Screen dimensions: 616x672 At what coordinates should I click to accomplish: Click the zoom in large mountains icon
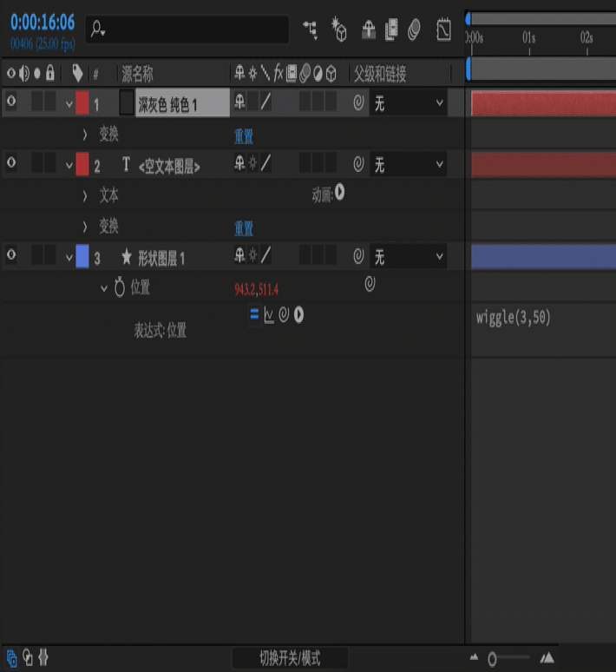(x=547, y=657)
